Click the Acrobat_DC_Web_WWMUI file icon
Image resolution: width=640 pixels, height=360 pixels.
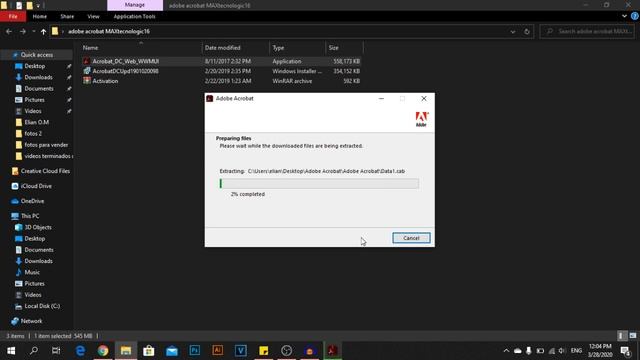87,61
